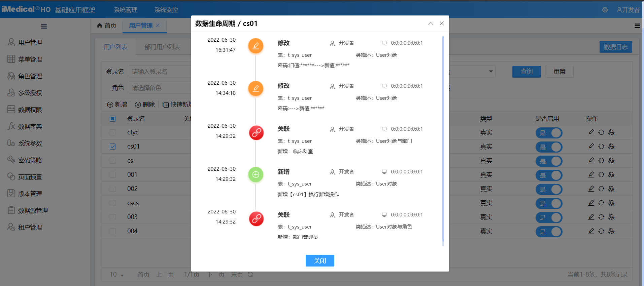644x286 pixels.
Task: Click 数据日志 button
Action: 616,47
